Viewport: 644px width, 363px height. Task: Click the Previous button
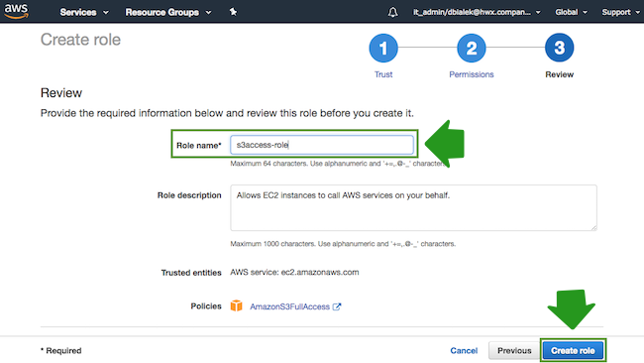[x=514, y=351]
